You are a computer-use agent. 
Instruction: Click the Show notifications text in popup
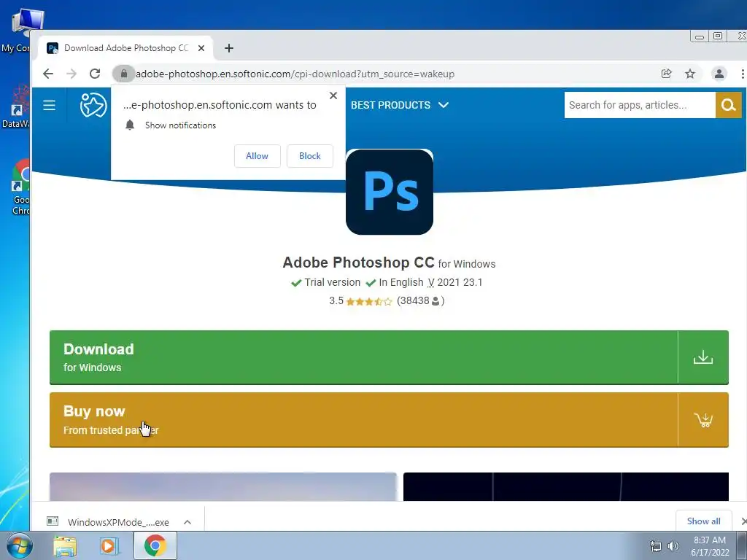pos(181,125)
